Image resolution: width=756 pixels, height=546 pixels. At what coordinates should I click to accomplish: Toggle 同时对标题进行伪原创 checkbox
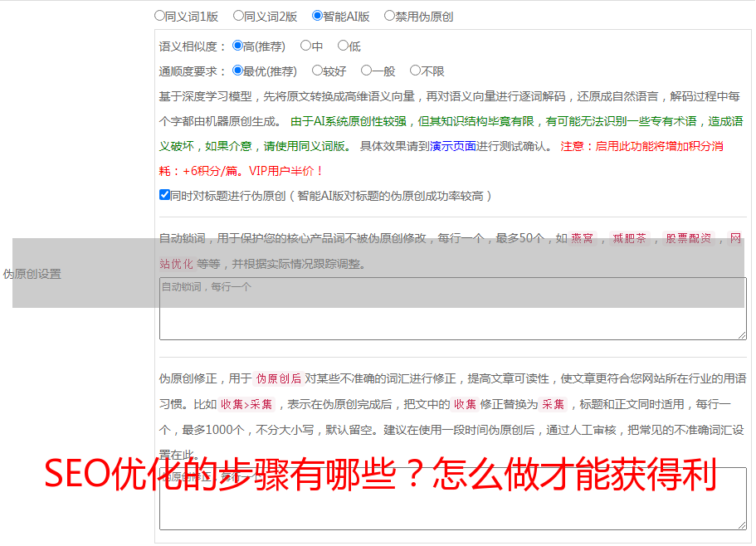click(164, 195)
